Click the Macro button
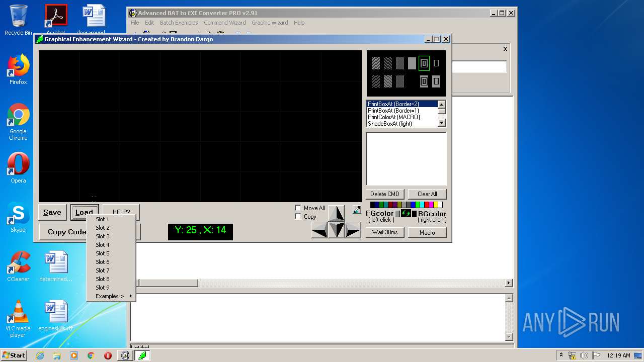Image resolution: width=644 pixels, height=362 pixels. coord(427,232)
